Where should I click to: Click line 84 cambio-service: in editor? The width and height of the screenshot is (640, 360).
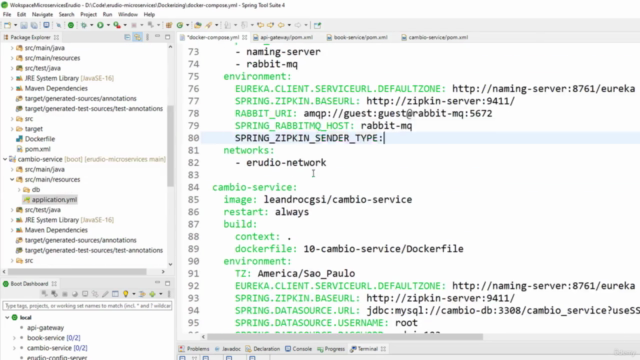(255, 187)
